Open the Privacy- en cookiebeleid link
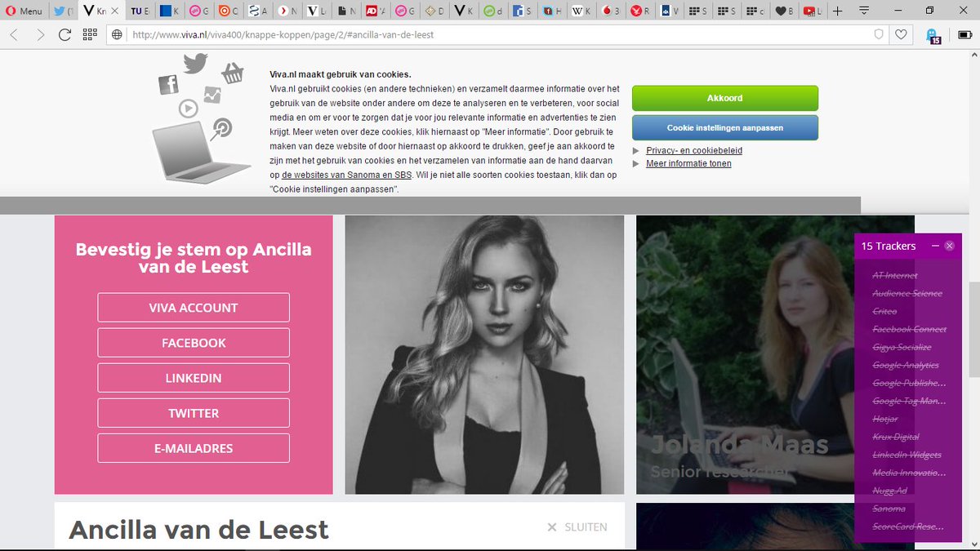The image size is (980, 551). click(693, 150)
